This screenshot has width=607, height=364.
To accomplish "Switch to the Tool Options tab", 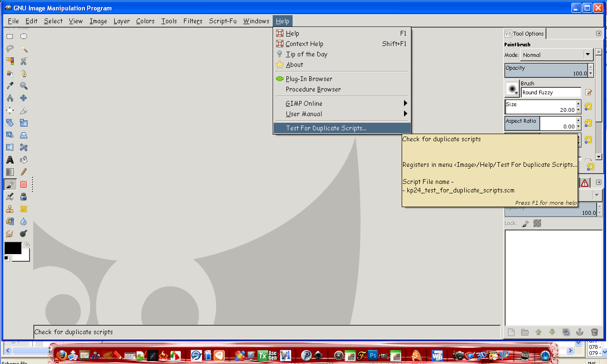I will 524,34.
